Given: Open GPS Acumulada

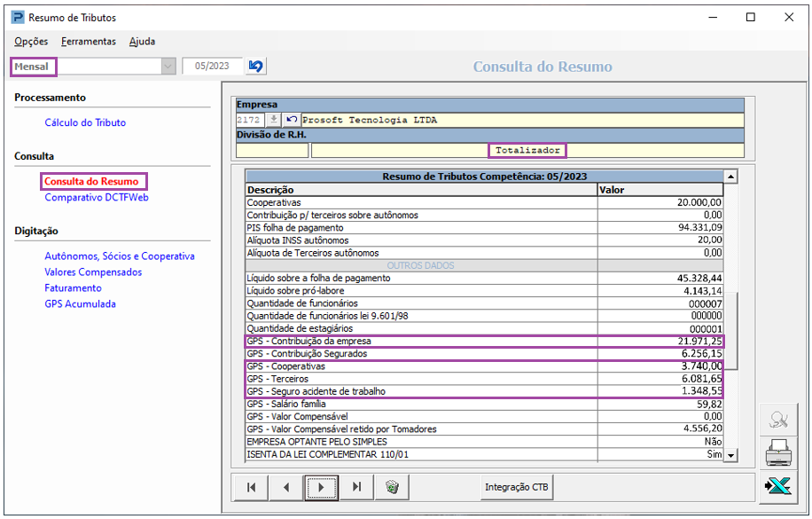Looking at the screenshot, I should pyautogui.click(x=81, y=304).
